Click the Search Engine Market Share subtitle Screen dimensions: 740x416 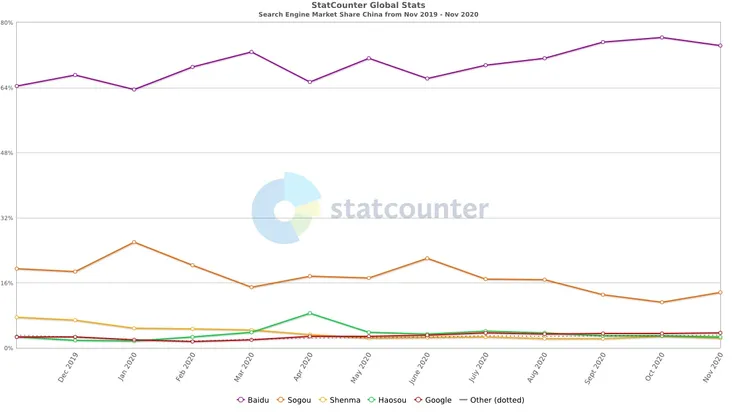369,15
